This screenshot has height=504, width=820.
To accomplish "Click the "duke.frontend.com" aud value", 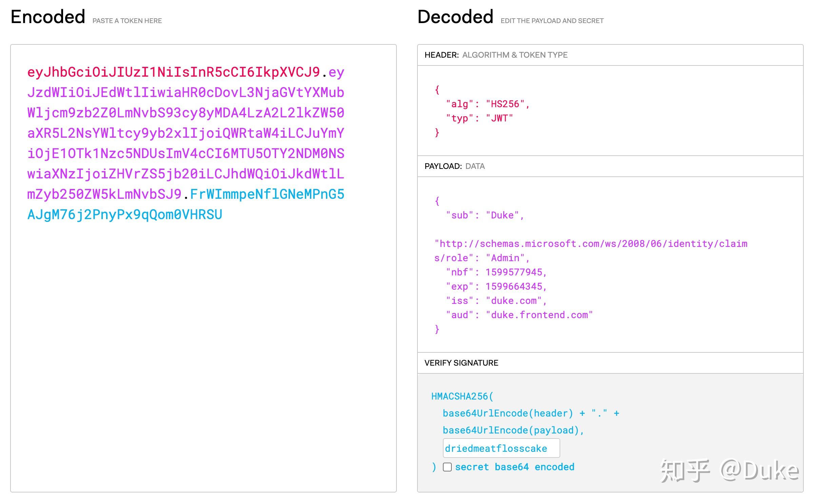I will point(539,315).
